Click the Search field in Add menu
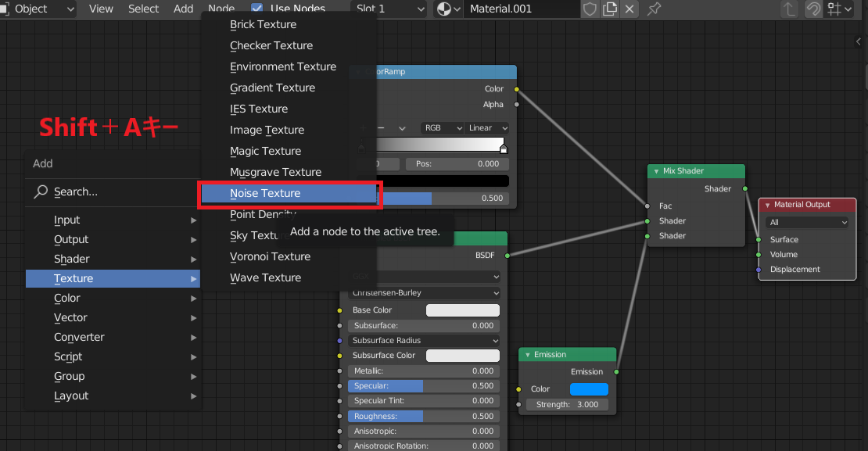The width and height of the screenshot is (868, 451). point(113,192)
